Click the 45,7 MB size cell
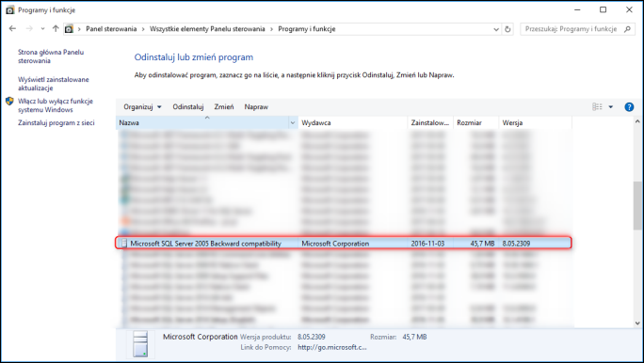644x363 pixels. coord(482,244)
